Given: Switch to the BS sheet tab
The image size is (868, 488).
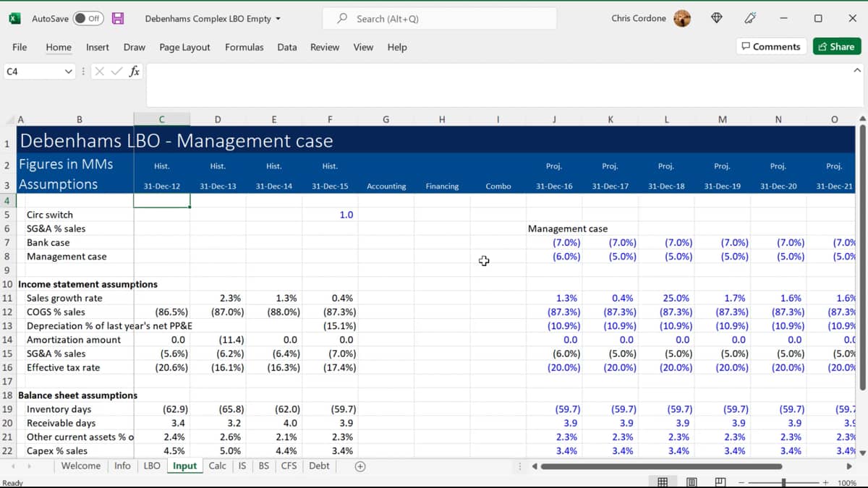Looking at the screenshot, I should point(264,466).
